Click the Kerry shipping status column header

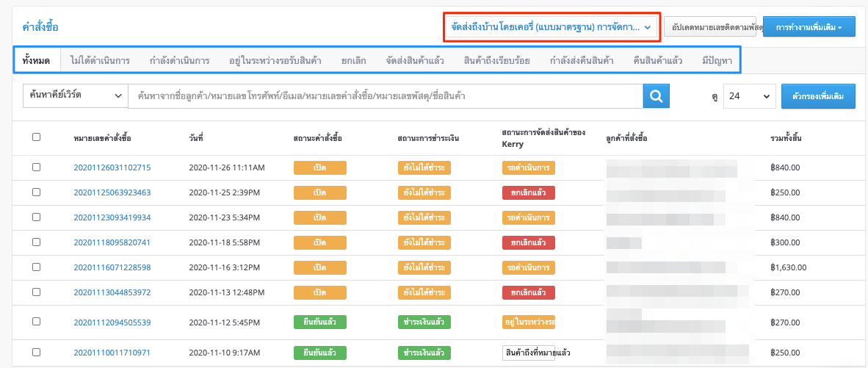pyautogui.click(x=543, y=138)
